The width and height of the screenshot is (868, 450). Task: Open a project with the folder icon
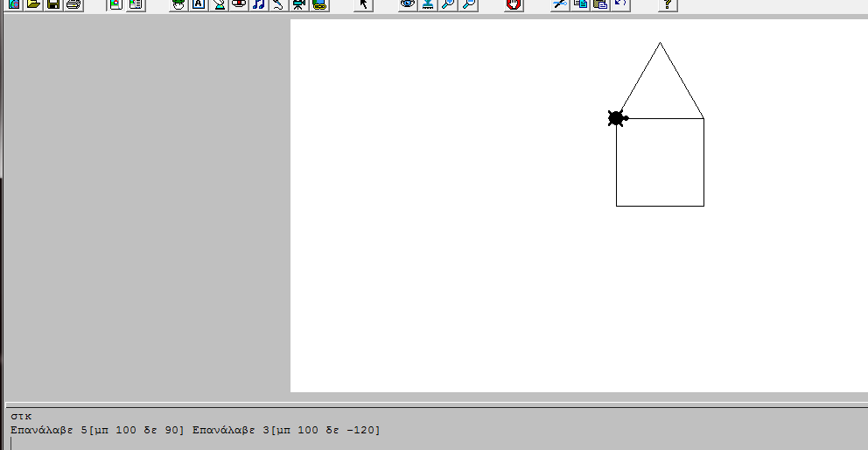pos(34,4)
